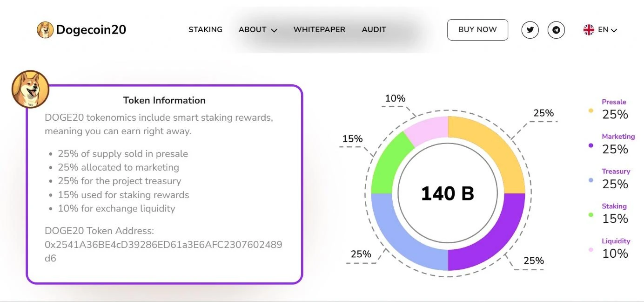The image size is (644, 302).
Task: Click the 10% callout above the chart
Action: click(395, 98)
